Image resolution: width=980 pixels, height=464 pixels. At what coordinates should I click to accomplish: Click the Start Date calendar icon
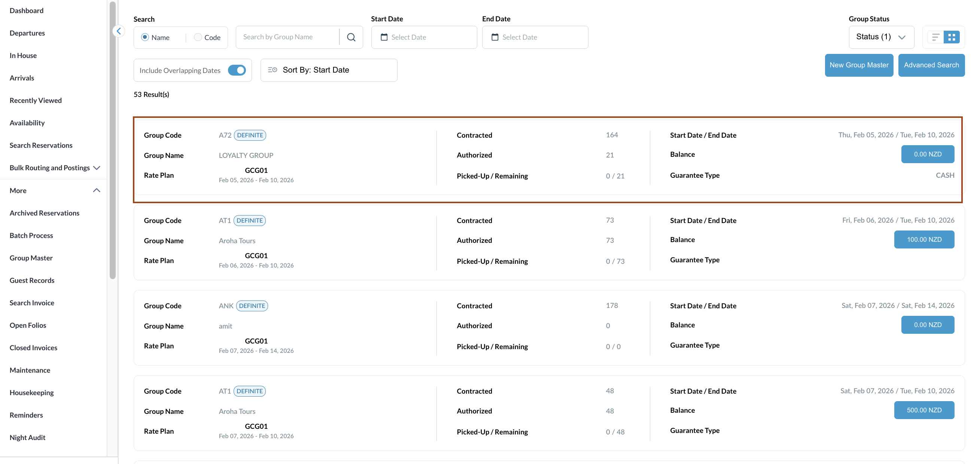pyautogui.click(x=384, y=37)
